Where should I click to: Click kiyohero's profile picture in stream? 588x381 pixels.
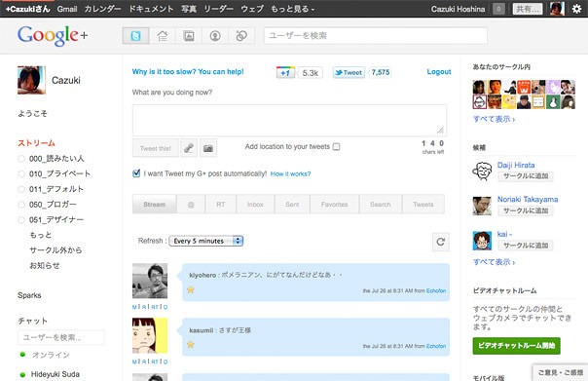tap(150, 281)
